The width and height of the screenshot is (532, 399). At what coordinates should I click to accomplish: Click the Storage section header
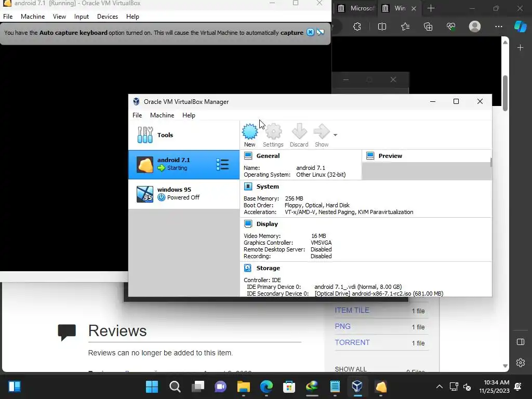point(268,268)
